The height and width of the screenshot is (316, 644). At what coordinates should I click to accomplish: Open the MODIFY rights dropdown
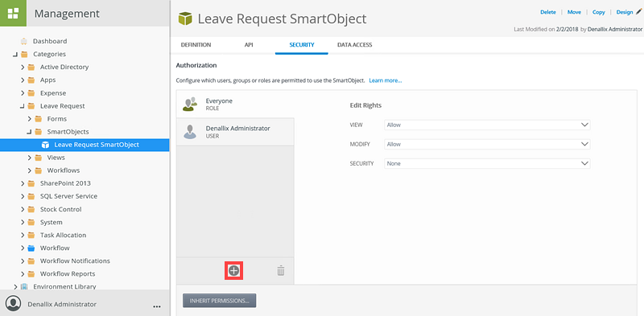coord(487,144)
